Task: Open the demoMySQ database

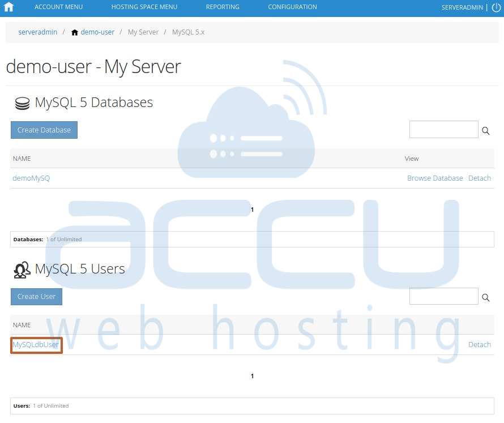Action: pyautogui.click(x=31, y=178)
